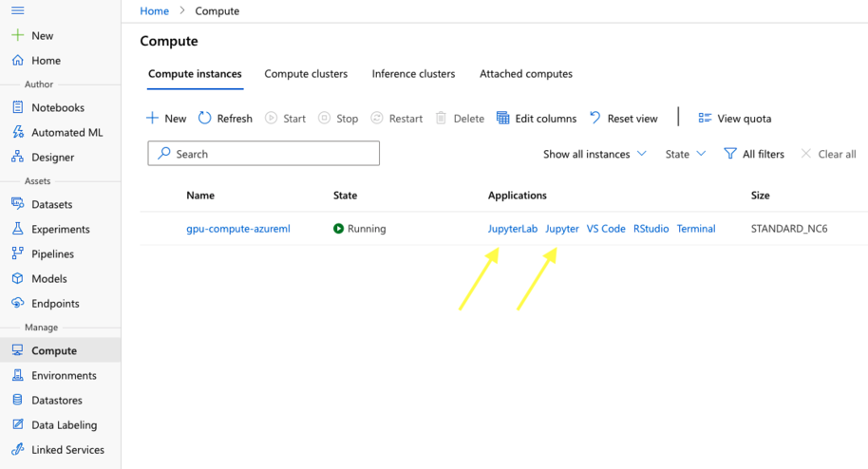The width and height of the screenshot is (868, 469).
Task: Expand the State filter dropdown
Action: click(x=686, y=154)
